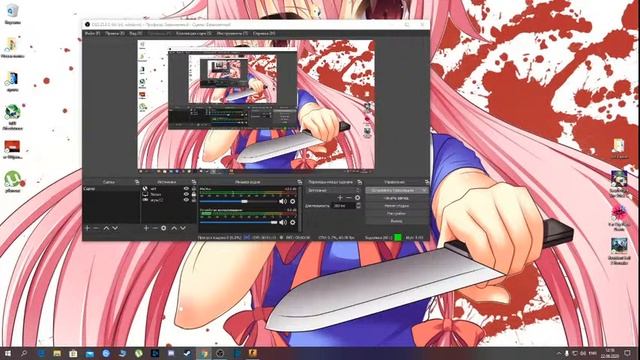Open the Файл menu in OBS
Viewport: 640px width, 360px height.
(x=92, y=33)
